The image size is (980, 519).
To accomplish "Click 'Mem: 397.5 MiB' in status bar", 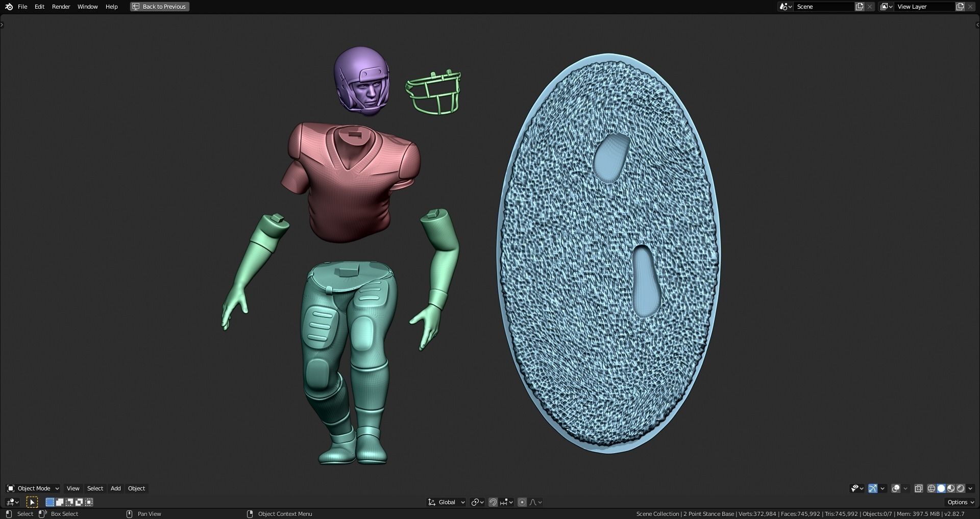I will click(918, 514).
